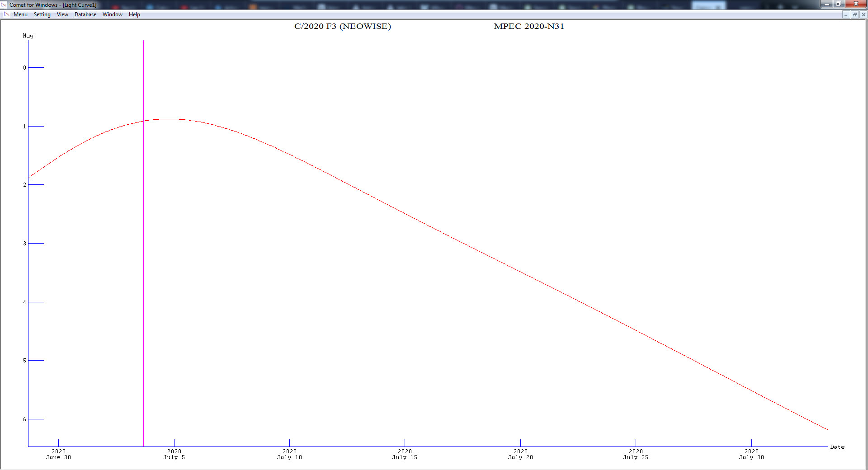Click the magnitude 3 tick on Mag axis
This screenshot has height=470, width=868.
pos(35,243)
